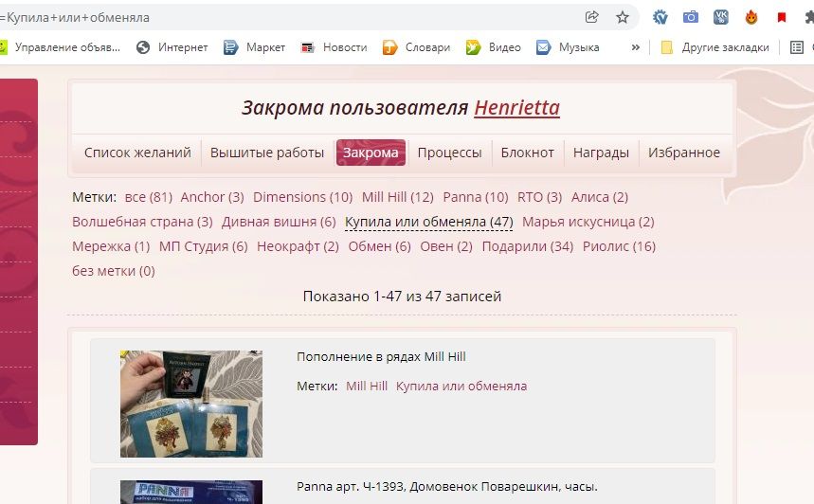The image size is (814, 504).
Task: Show all entries via все (81)
Action: pos(148,197)
